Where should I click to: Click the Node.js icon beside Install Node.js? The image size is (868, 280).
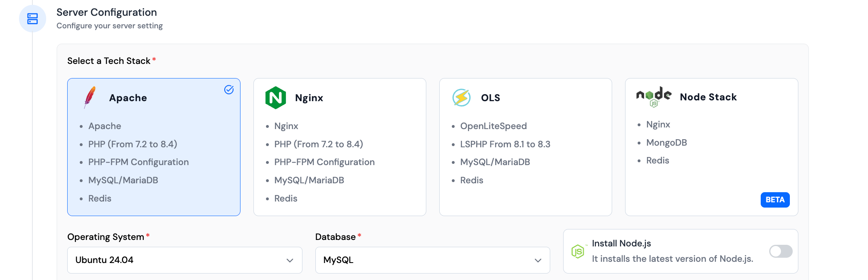578,251
